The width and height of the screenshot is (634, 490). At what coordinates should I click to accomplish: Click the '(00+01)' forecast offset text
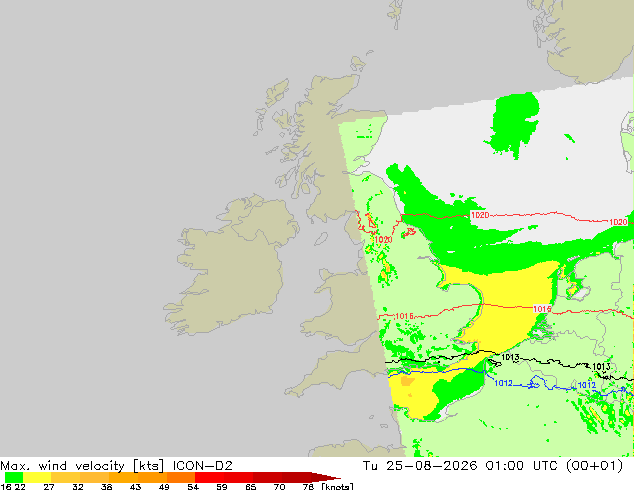click(594, 466)
